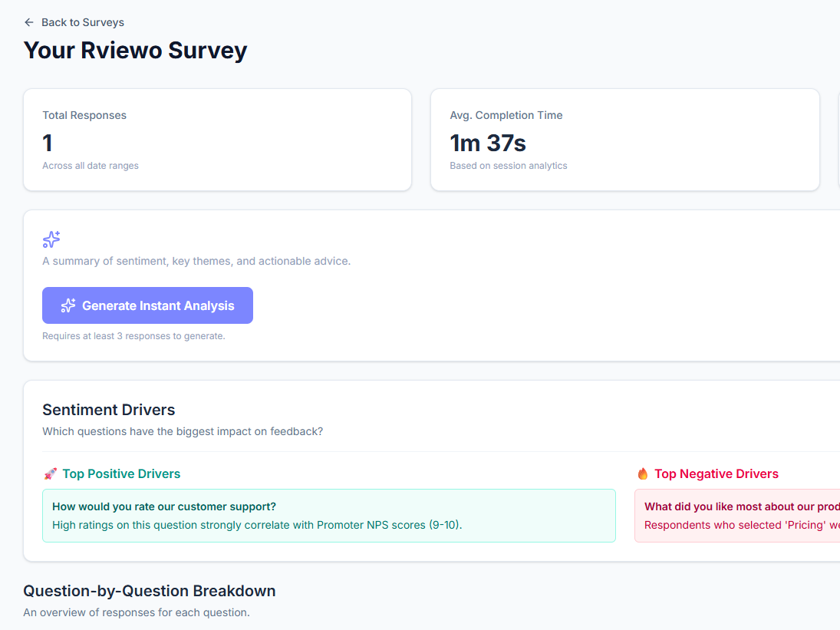The image size is (840, 630).
Task: Click the Top Positive Drivers label
Action: pos(121,474)
